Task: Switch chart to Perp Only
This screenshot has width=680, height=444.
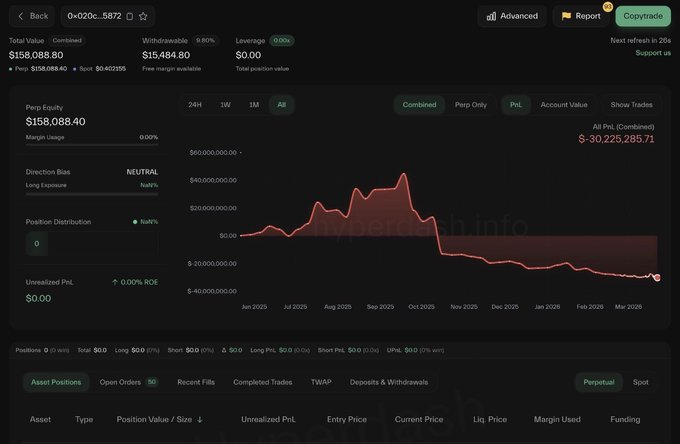Action: click(471, 105)
